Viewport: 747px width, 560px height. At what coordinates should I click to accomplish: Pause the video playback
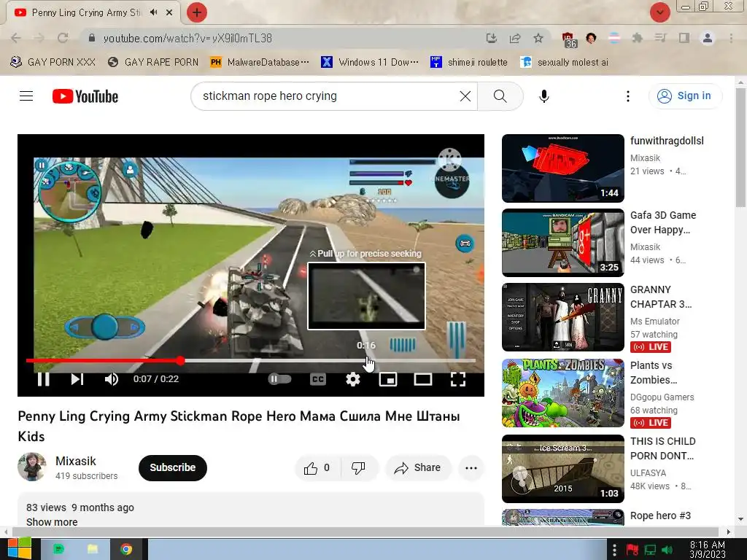[x=43, y=379]
